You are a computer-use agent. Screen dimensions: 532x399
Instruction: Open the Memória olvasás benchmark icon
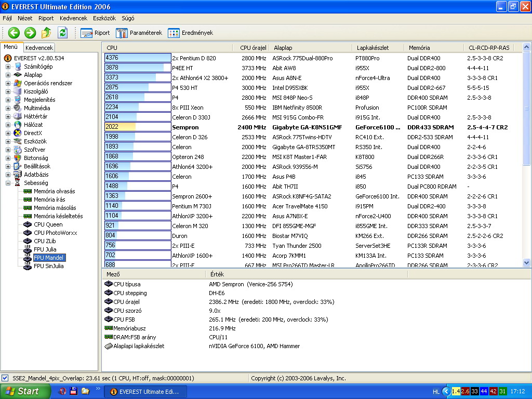click(x=28, y=191)
